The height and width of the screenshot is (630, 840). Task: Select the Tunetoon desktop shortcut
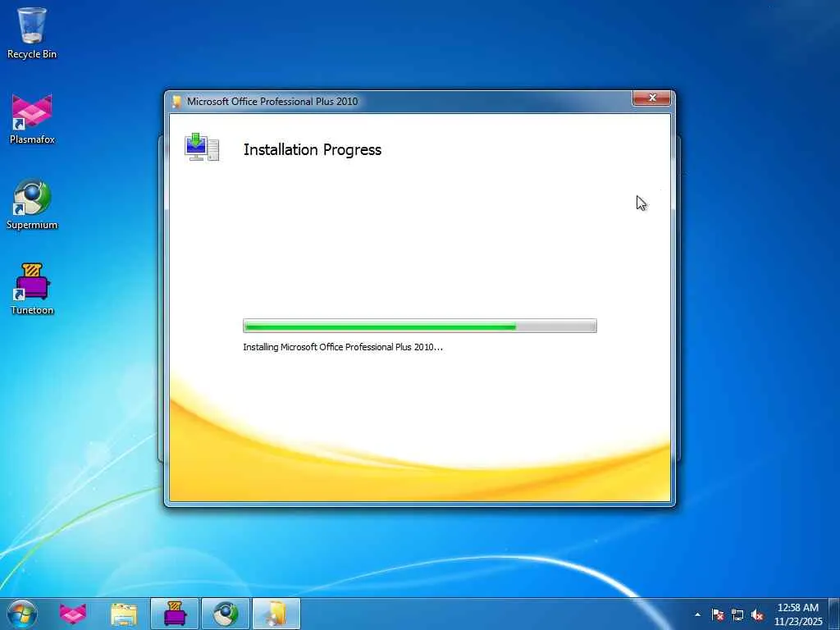tap(32, 289)
